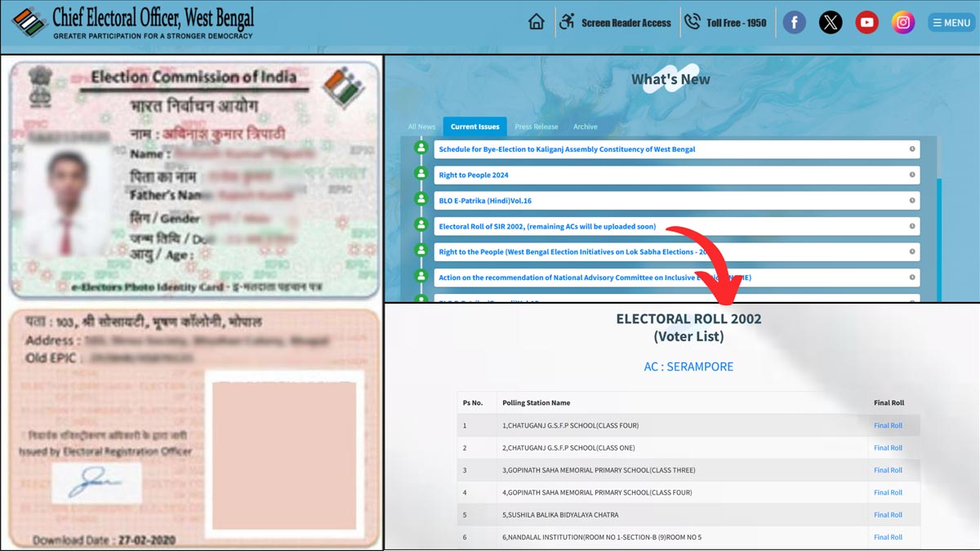Open Final Roll for Sushila Balika Bidyalaya
980x551 pixels.
(x=888, y=515)
